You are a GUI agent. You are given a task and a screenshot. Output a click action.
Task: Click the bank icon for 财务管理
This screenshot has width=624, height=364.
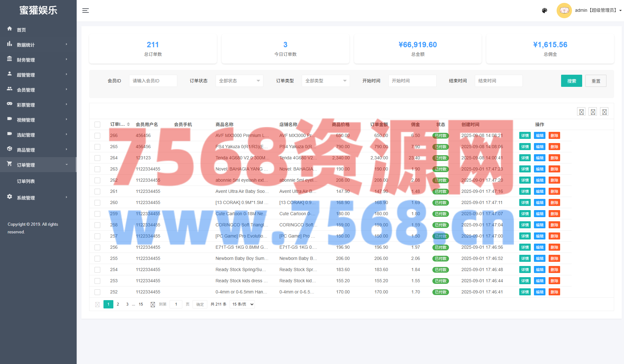point(10,59)
